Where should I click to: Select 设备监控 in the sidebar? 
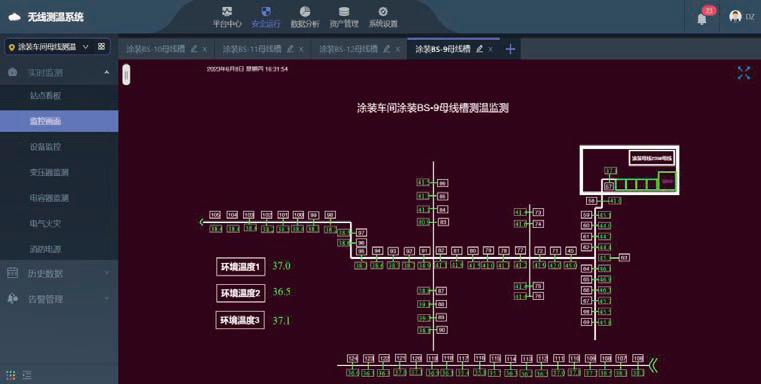(x=45, y=147)
